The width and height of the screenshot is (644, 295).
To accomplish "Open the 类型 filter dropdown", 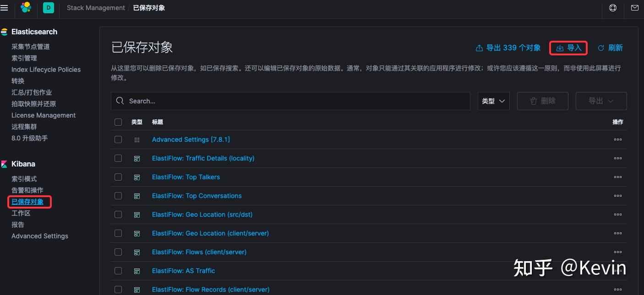I will [x=493, y=101].
